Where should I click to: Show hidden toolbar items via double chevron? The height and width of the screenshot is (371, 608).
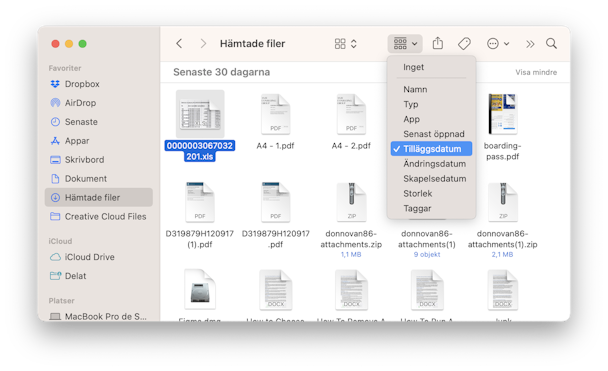pos(530,44)
